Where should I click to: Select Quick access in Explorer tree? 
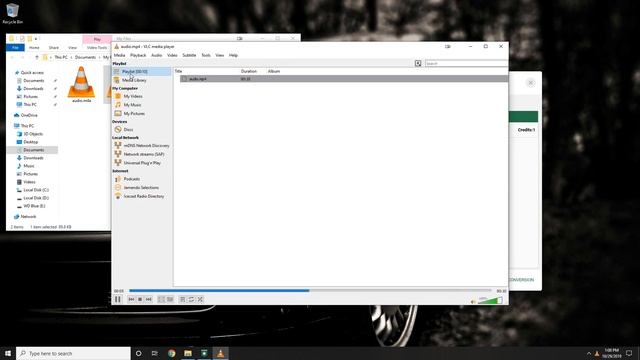pos(32,73)
